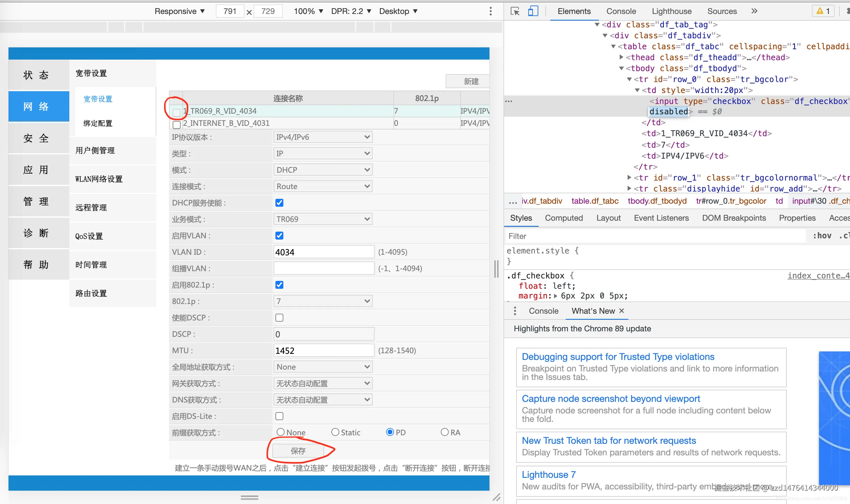The width and height of the screenshot is (850, 504).
Task: Toggle the device toolbar icon
Action: pos(533,11)
